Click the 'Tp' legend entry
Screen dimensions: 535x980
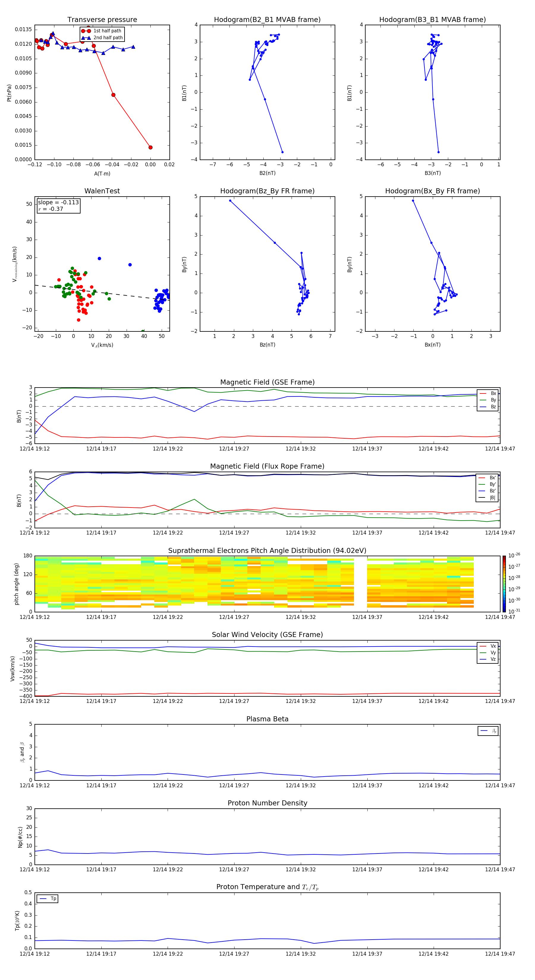point(47,899)
